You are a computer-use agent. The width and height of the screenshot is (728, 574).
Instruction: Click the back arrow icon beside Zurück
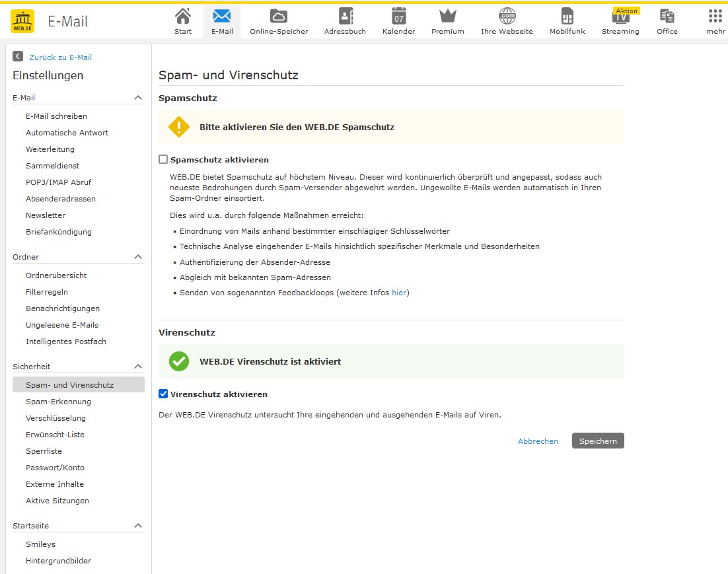(18, 56)
